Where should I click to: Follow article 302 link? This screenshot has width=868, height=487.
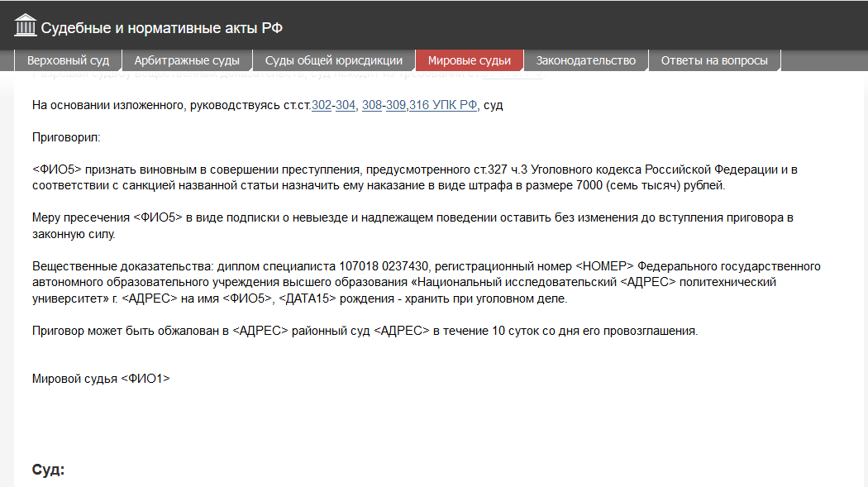[321, 105]
